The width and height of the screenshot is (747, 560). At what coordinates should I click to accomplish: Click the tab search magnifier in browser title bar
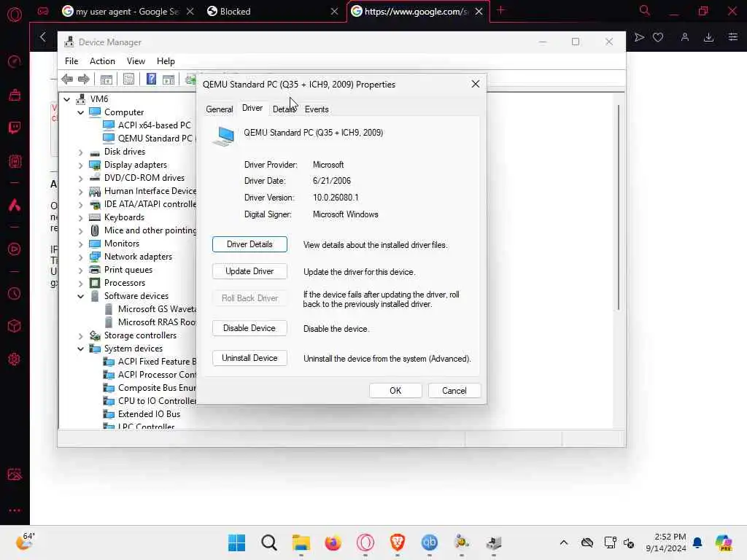[x=645, y=10]
